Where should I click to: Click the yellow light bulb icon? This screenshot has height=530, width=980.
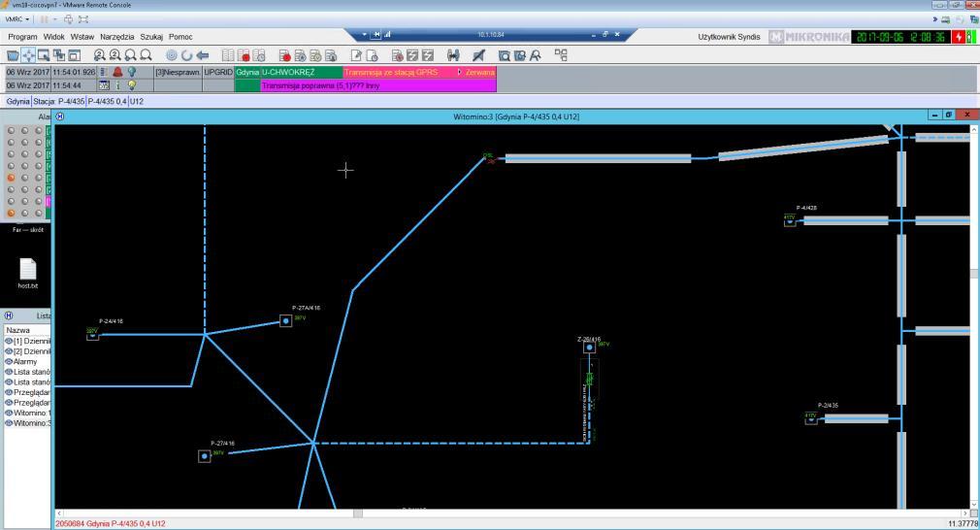pos(132,85)
